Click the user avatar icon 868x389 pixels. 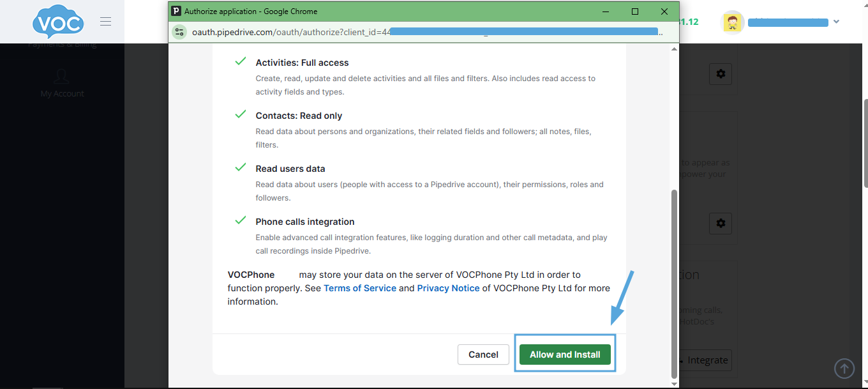[733, 22]
